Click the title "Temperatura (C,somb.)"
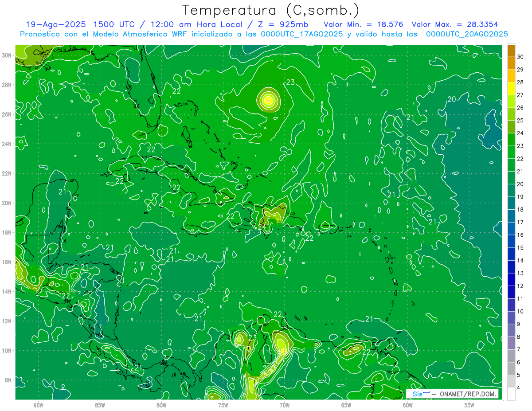This screenshot has height=411, width=532. pyautogui.click(x=270, y=10)
